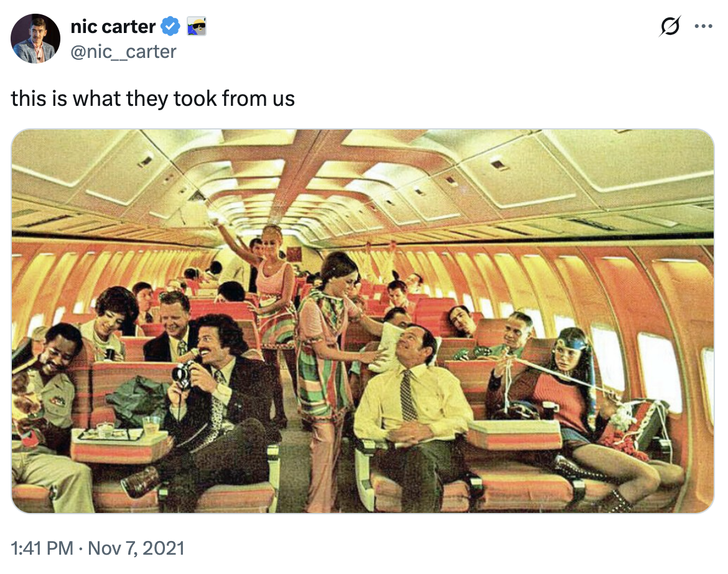Click the "Nov 7, 2021" date
Screen dimensions: 728x574
pos(136,548)
